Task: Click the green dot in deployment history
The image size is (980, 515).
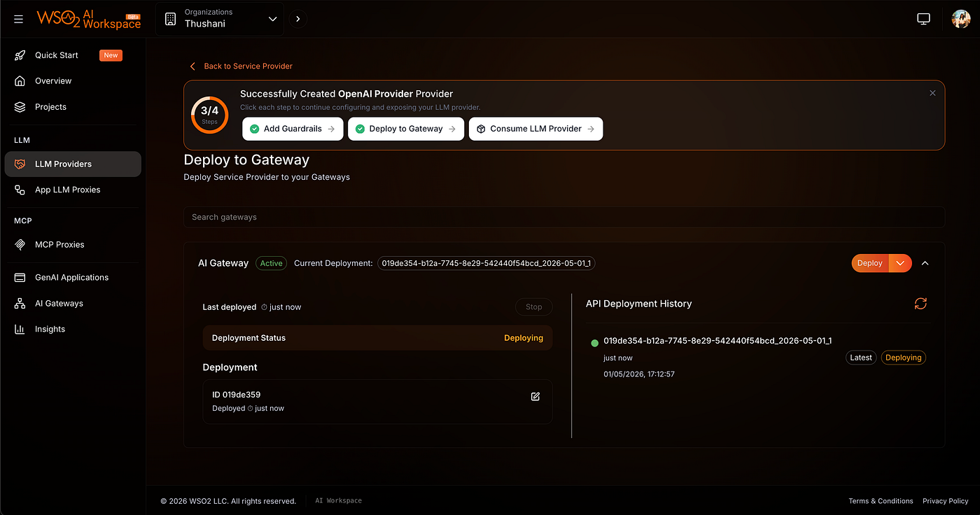Action: click(x=595, y=343)
